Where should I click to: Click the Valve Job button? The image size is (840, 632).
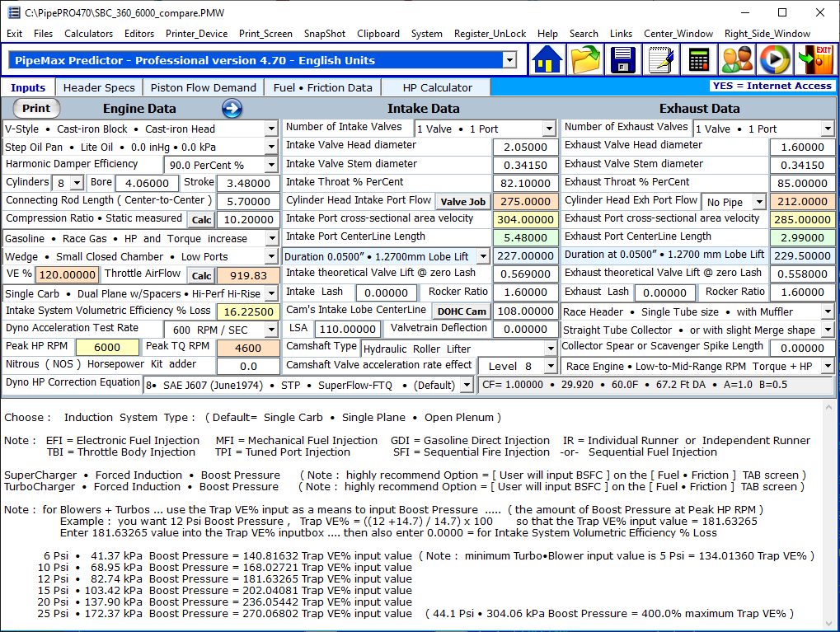[462, 202]
